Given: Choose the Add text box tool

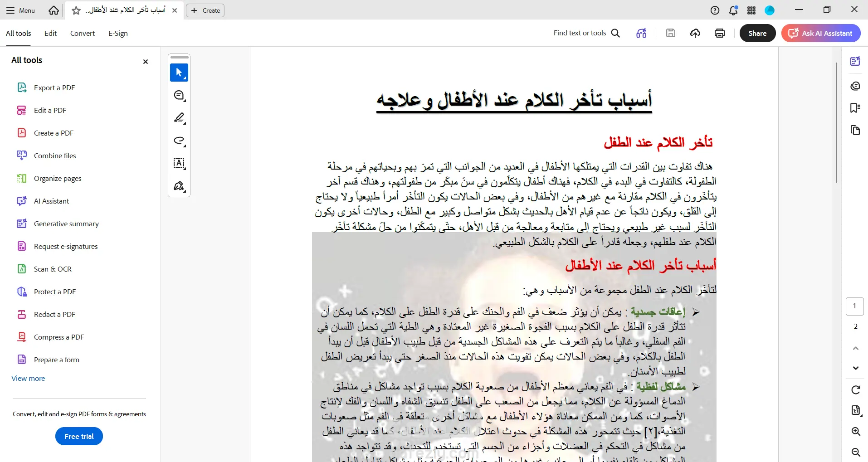Looking at the screenshot, I should (179, 163).
